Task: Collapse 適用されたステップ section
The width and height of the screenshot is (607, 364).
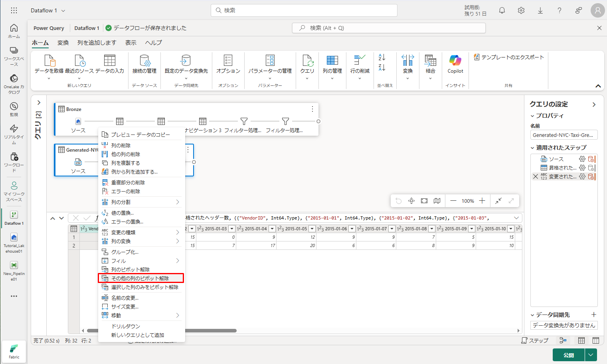Action: (x=532, y=148)
